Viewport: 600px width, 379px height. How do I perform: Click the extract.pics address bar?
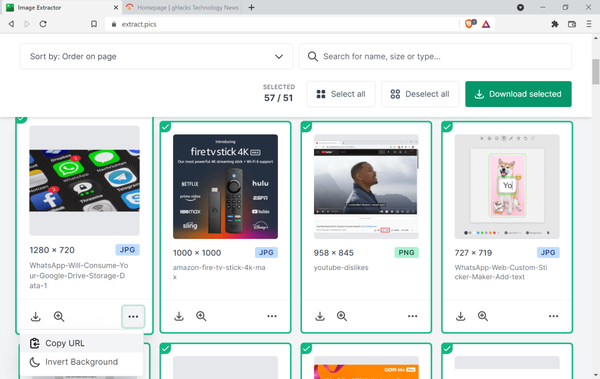[283, 24]
